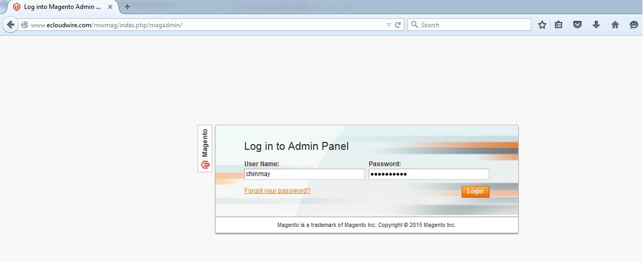644x262 pixels.
Task: Click the browser Back arrow button
Action: 10,25
